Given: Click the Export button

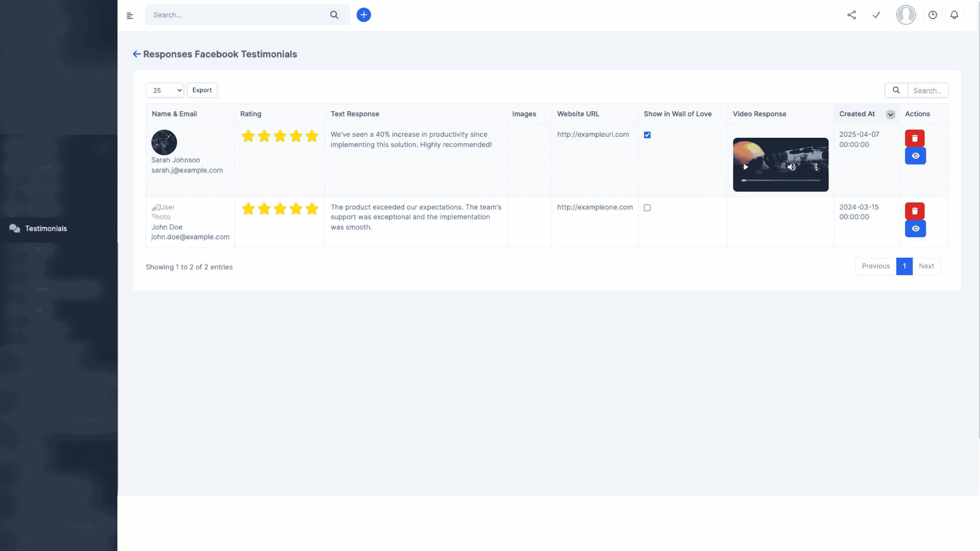Looking at the screenshot, I should coord(202,90).
